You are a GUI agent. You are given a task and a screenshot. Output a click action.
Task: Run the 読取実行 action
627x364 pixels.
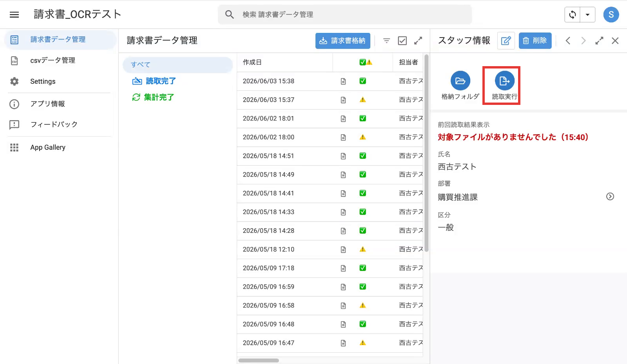click(x=504, y=86)
